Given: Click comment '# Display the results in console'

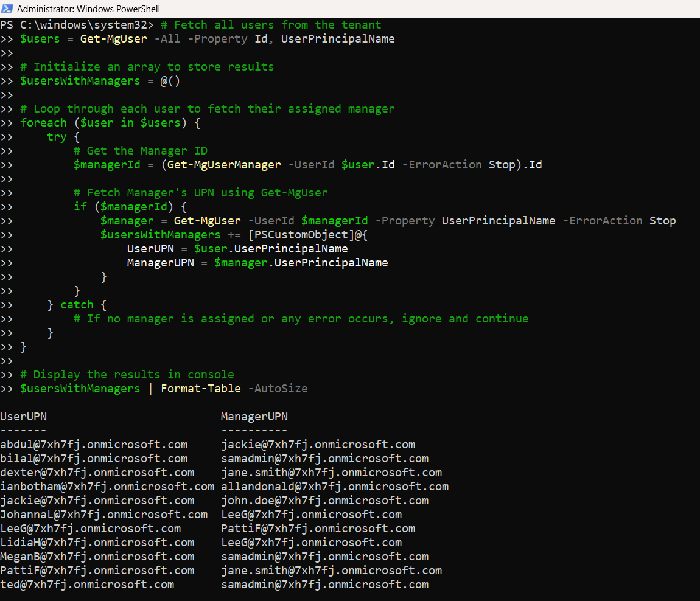Looking at the screenshot, I should [x=127, y=375].
